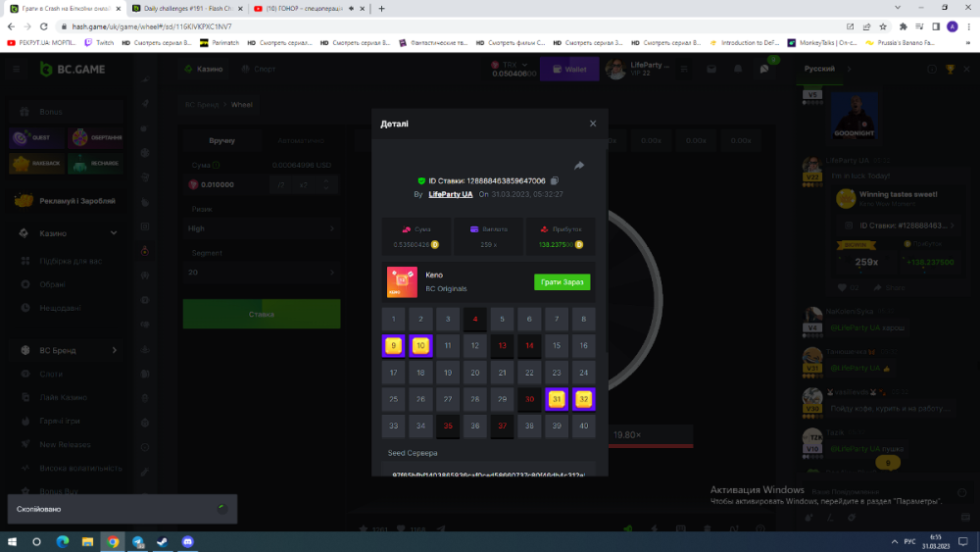Click the Keno game thumbnail
The image size is (980, 552).
click(402, 281)
